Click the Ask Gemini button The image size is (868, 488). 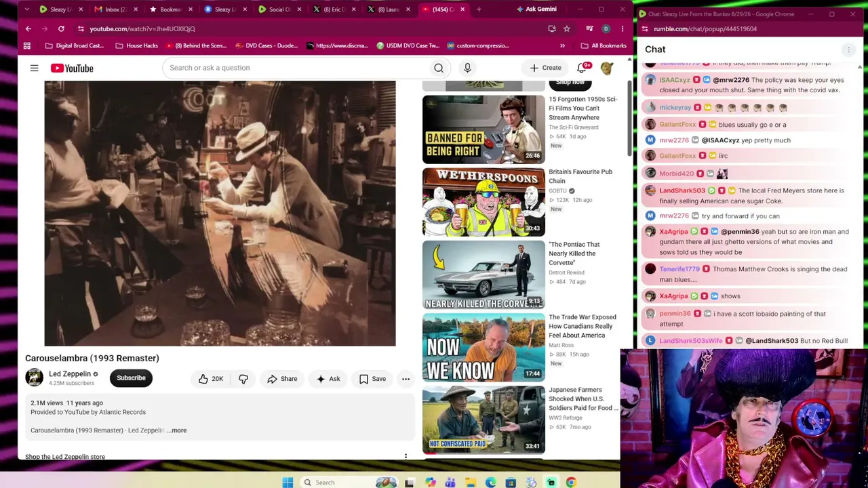(x=536, y=9)
